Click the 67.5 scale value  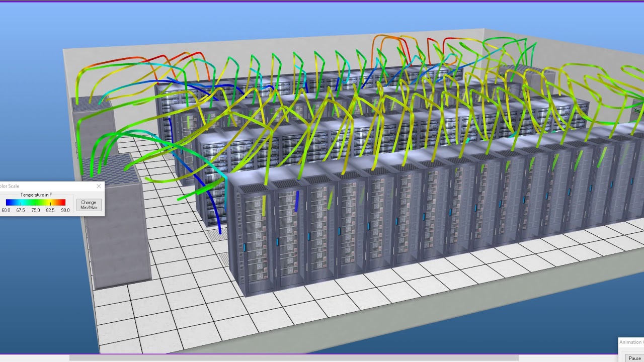[x=21, y=210]
